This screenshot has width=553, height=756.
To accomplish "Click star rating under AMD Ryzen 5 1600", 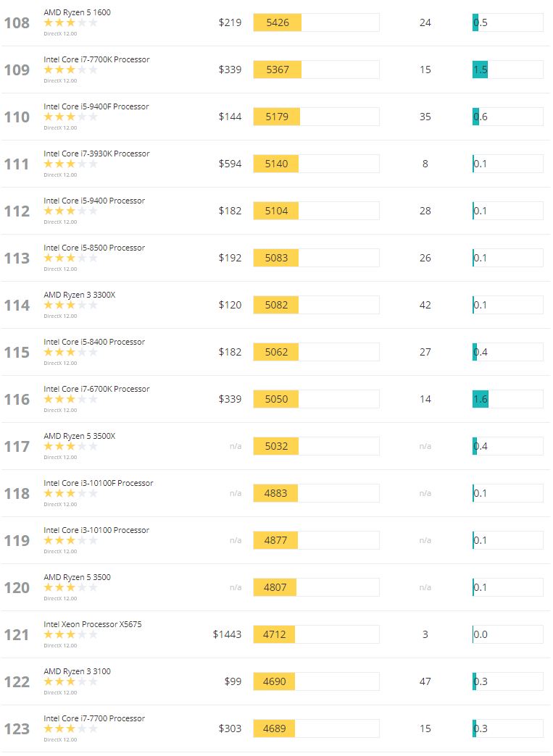I will (70, 22).
